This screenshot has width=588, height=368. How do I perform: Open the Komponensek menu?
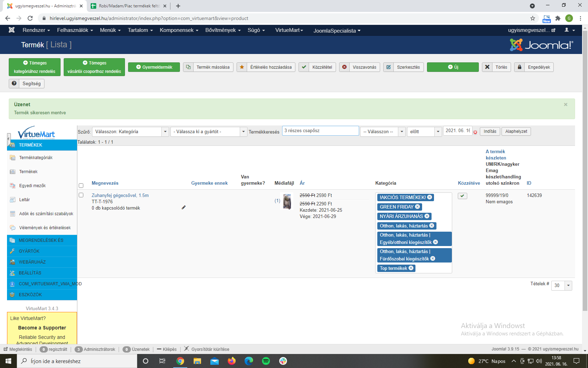(x=179, y=30)
